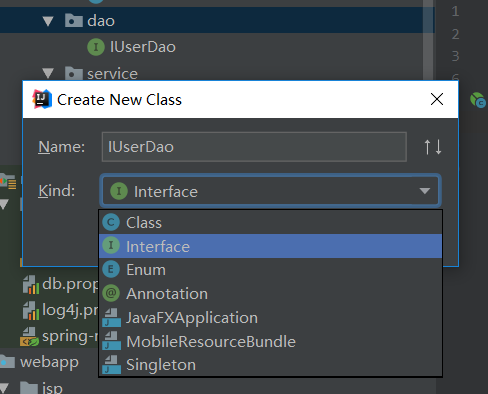
Task: Click the IntelliJ logo in dialog title
Action: [x=42, y=99]
